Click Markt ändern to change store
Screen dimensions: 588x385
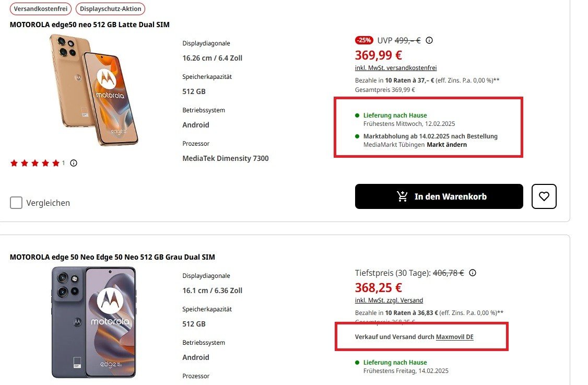point(446,145)
